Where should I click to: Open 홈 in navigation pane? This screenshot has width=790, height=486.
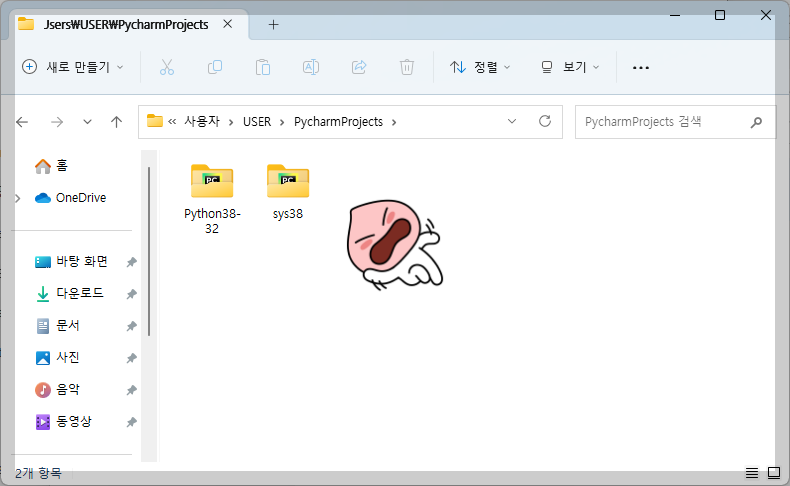click(x=51, y=166)
